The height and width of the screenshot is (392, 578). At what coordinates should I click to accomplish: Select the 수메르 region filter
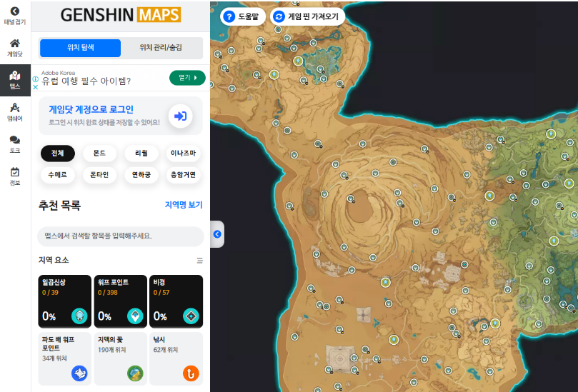[58, 175]
